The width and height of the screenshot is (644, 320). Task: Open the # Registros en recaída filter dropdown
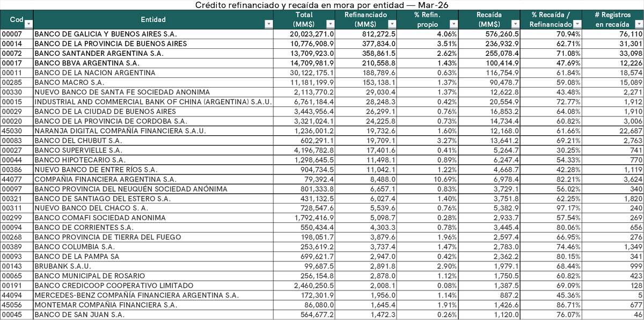[x=638, y=25]
